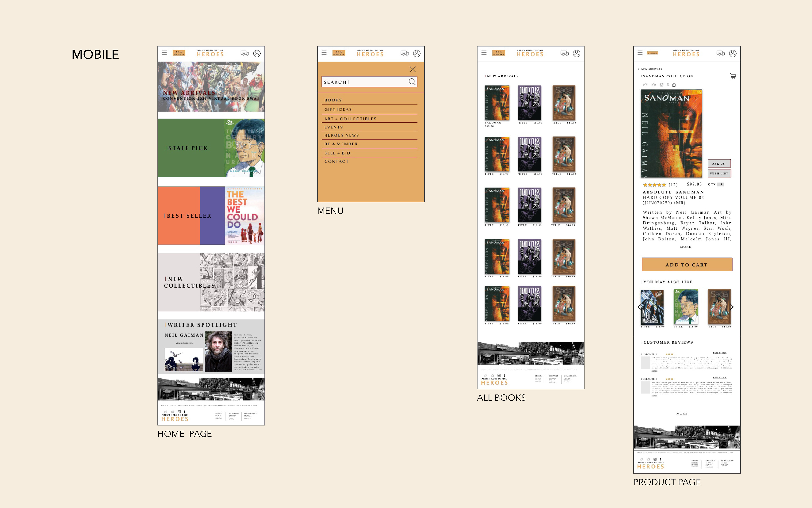812x508 pixels.
Task: Click Twitter share icon under Sandman Collection
Action: click(x=645, y=85)
